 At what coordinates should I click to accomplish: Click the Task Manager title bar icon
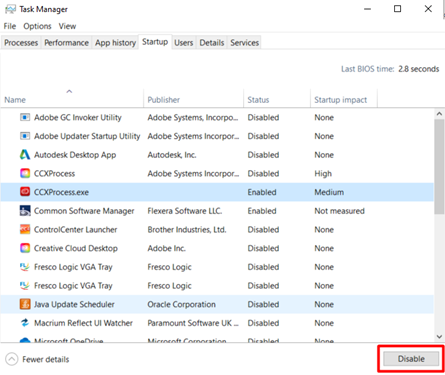coord(10,9)
